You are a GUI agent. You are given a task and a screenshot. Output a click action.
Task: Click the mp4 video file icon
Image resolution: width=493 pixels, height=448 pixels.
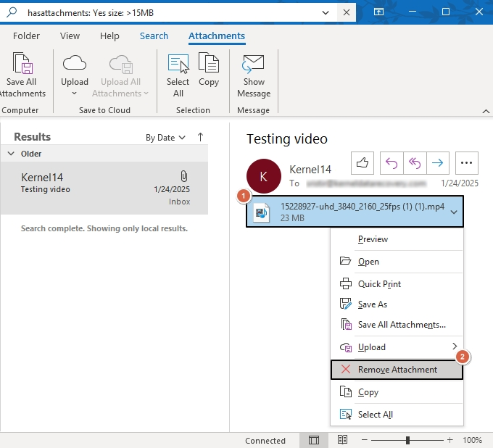(262, 213)
